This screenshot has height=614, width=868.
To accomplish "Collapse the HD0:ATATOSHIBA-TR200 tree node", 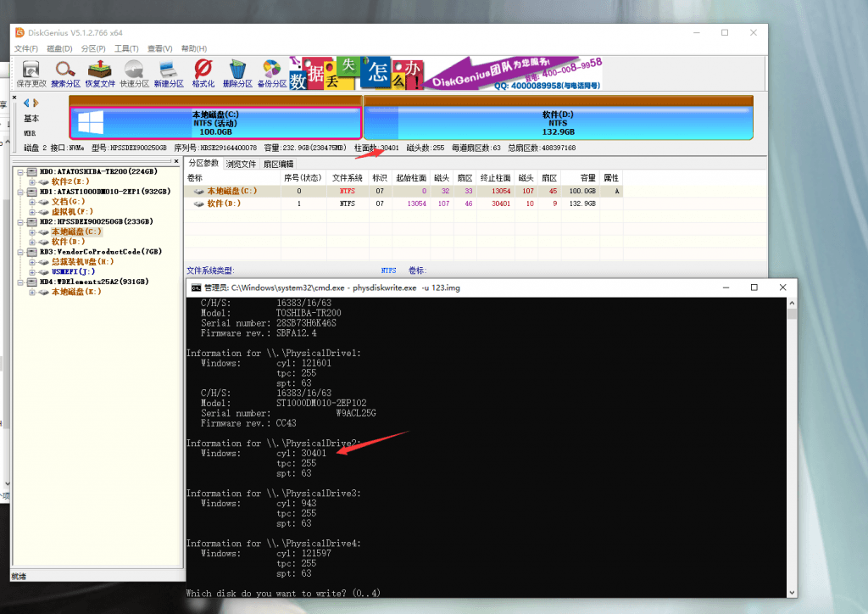I will (20, 171).
